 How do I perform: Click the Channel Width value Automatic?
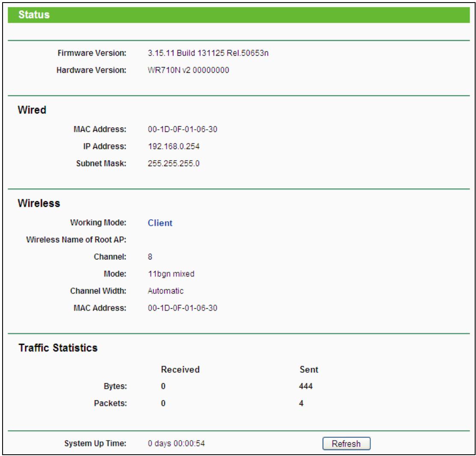(166, 291)
